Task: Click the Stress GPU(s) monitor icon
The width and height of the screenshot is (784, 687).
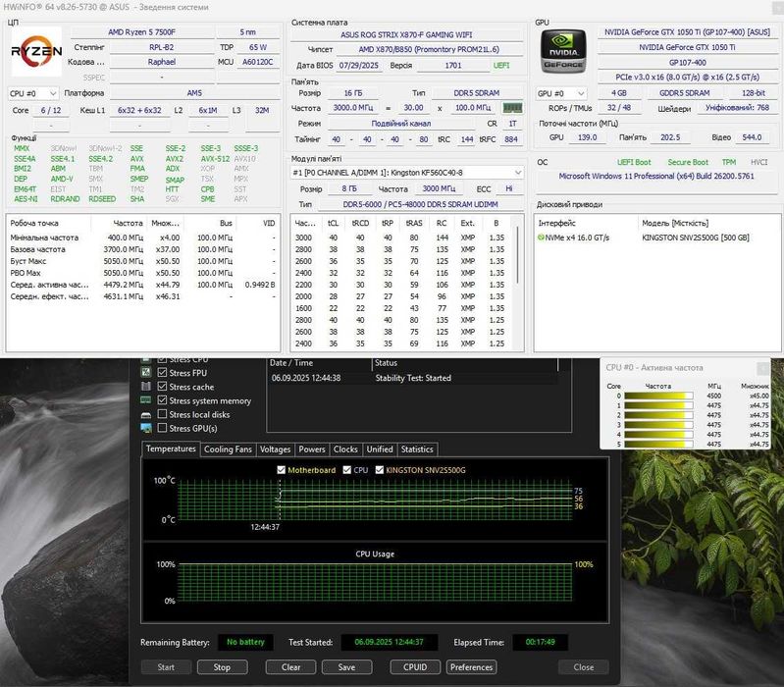Action: 146,429
